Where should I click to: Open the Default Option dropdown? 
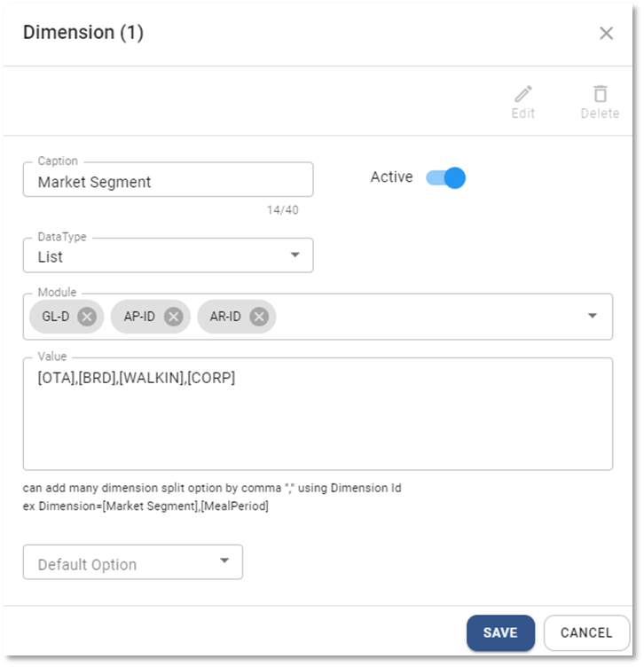pyautogui.click(x=132, y=563)
